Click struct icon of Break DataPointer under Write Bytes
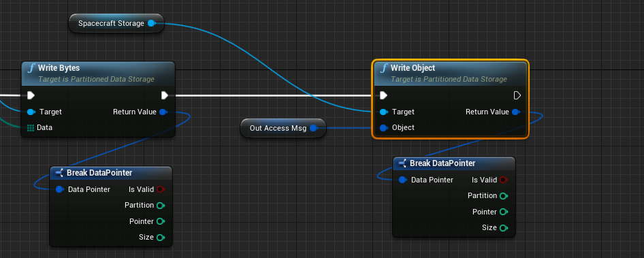 [59, 173]
